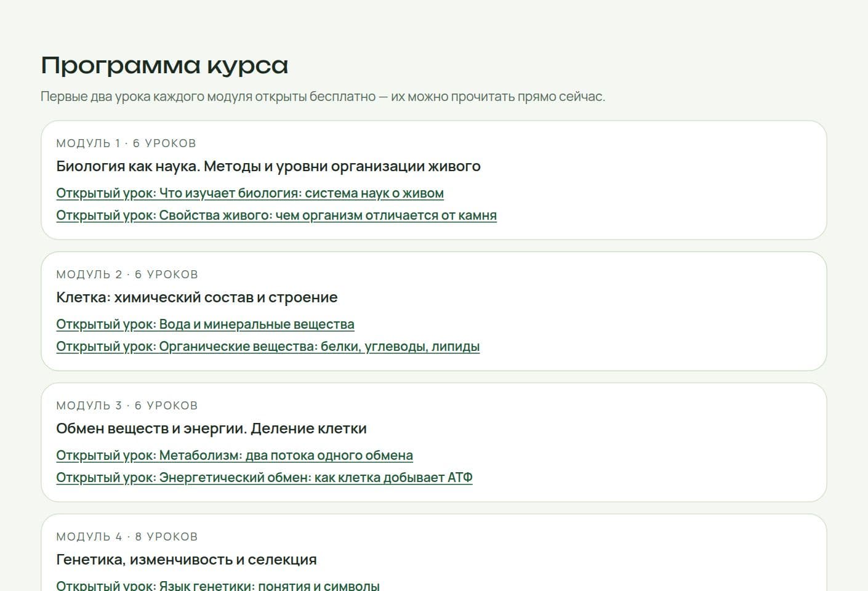Open lesson 'Метаболизм: два потока одного обмена'
The image size is (868, 591).
pos(235,456)
